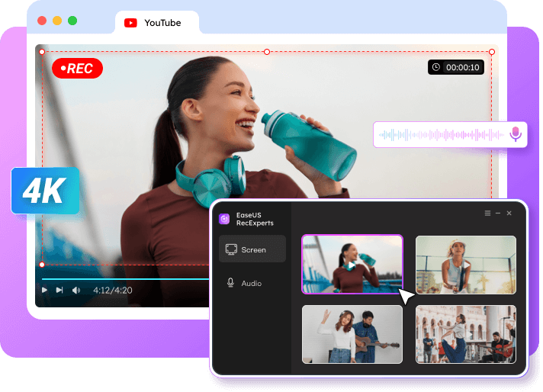Click the 4:12/4:20 time readout

pos(113,291)
